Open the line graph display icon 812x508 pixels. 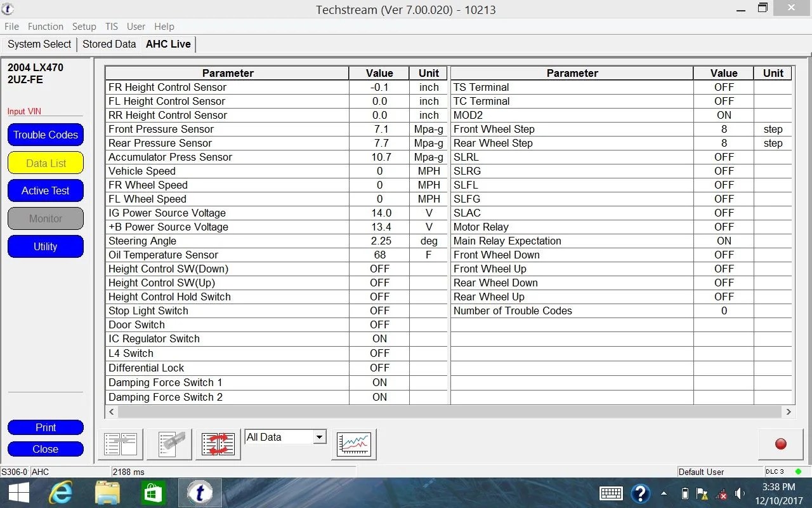pyautogui.click(x=353, y=444)
